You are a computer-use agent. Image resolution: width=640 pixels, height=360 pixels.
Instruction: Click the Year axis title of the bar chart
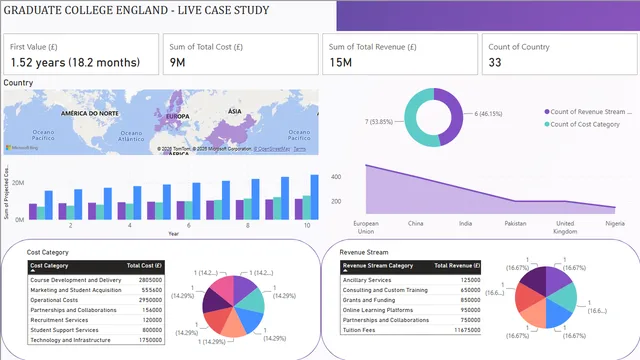click(x=173, y=233)
